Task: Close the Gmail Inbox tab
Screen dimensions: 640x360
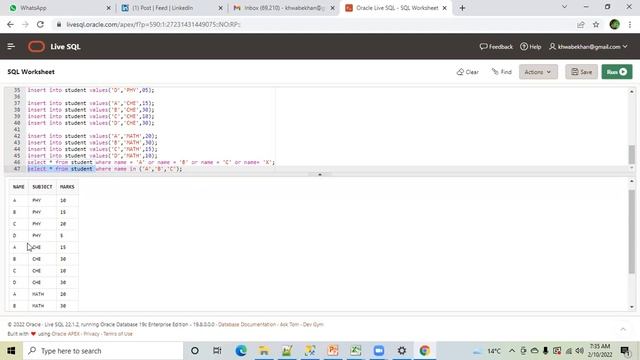Action: click(332, 8)
